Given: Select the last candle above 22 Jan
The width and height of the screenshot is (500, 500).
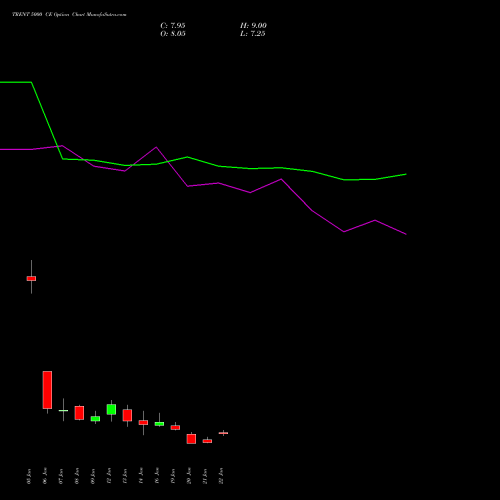Looking at the screenshot, I should point(223,433).
